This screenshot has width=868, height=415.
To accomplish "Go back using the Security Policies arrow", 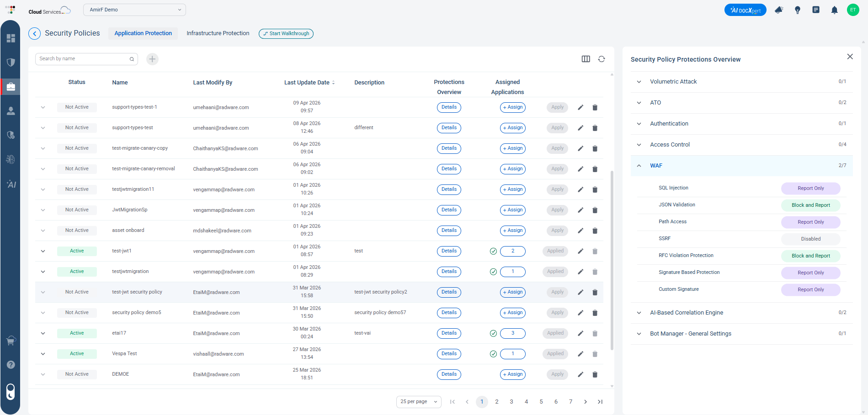I will coord(34,33).
